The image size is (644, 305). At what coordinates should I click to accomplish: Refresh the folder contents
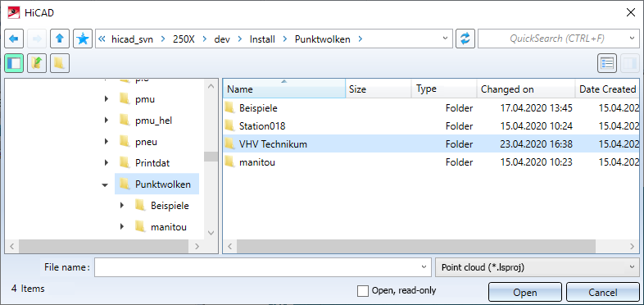coord(465,39)
